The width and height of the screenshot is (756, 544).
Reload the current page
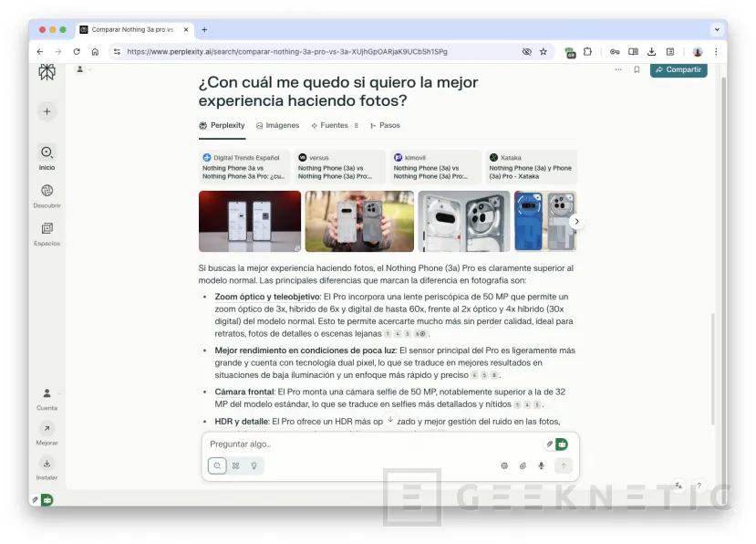[77, 52]
